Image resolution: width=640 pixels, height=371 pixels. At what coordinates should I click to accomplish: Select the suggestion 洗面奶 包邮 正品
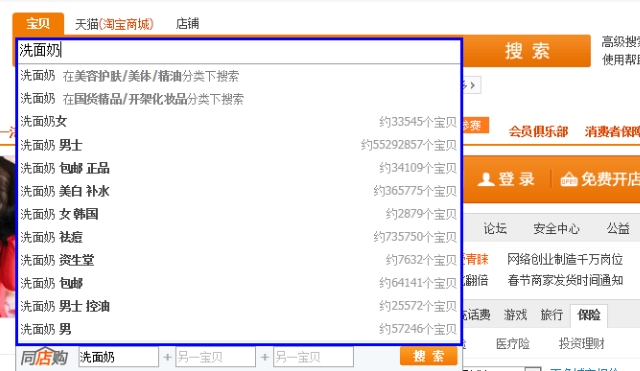(x=239, y=168)
